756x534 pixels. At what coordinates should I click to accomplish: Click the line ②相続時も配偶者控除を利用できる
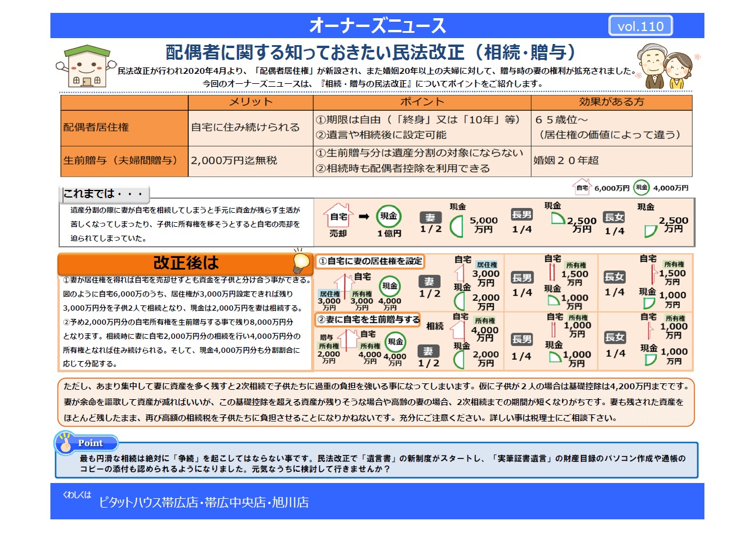(403, 168)
